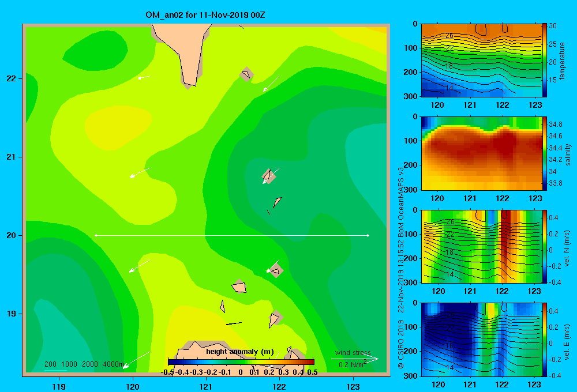The image size is (577, 392).
Task: Click the '34.8' tick on the salinity scale
Action: (555, 125)
